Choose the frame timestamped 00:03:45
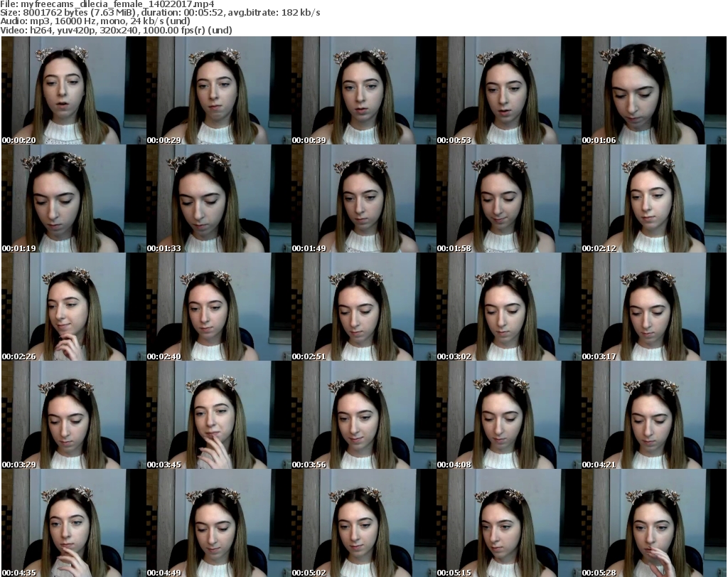Viewport: 728px width, 577px height. tap(219, 415)
